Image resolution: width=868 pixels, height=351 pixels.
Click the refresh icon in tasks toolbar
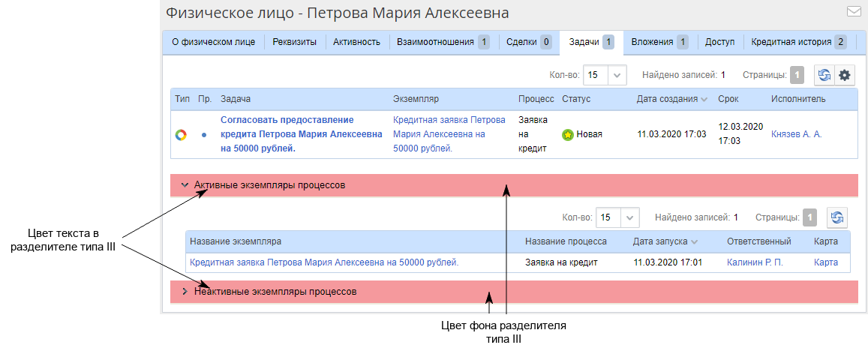824,75
